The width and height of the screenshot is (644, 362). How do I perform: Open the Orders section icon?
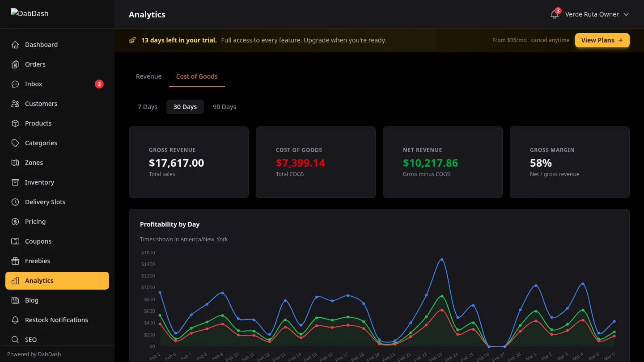(16, 64)
